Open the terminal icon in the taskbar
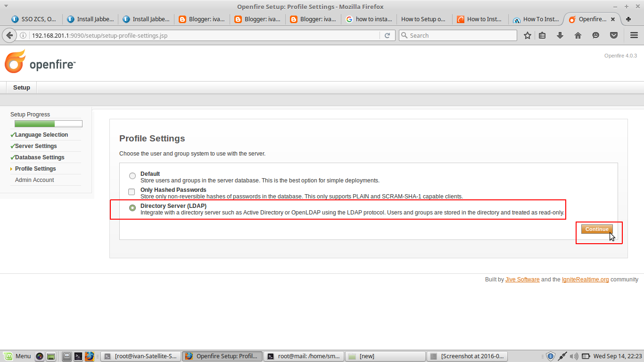The image size is (644, 362). click(x=78, y=356)
